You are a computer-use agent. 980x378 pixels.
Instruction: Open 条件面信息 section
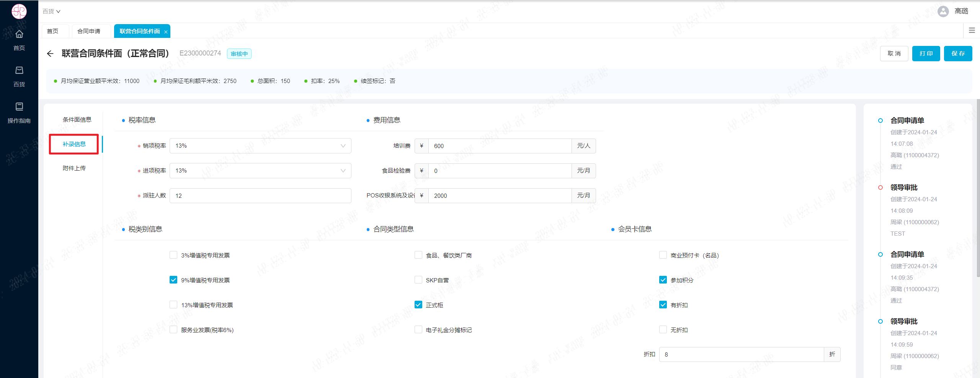77,120
